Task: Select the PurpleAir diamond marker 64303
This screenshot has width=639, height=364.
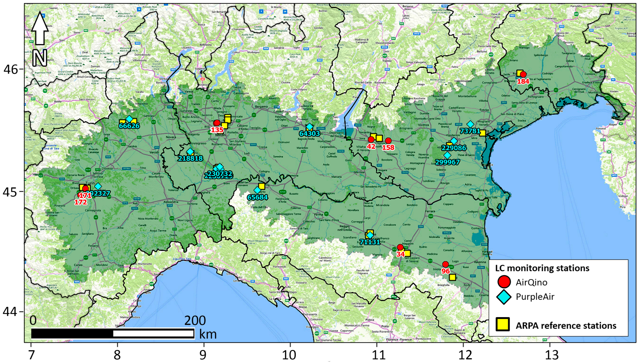Action: (x=310, y=127)
